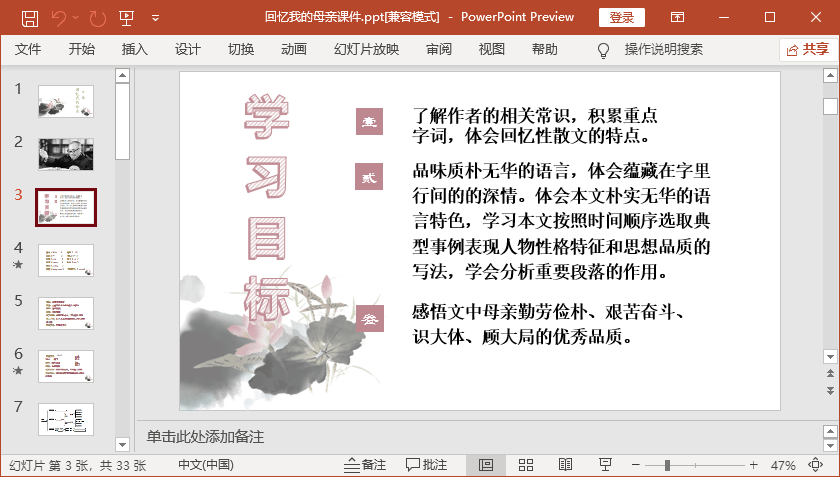Click the 47% zoom level
Image resolution: width=840 pixels, height=477 pixels.
[783, 465]
